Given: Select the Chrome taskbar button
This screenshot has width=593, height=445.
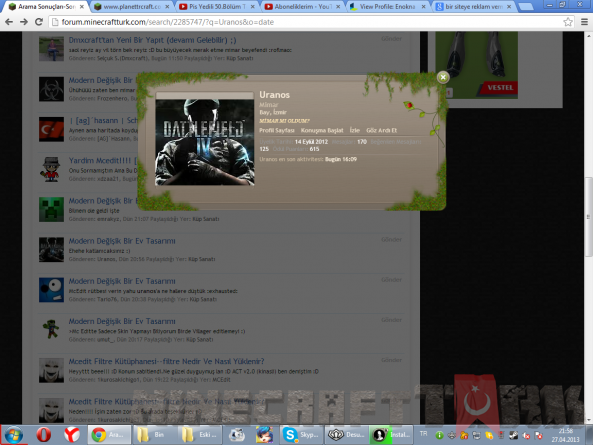Looking at the screenshot, I should [x=110, y=435].
